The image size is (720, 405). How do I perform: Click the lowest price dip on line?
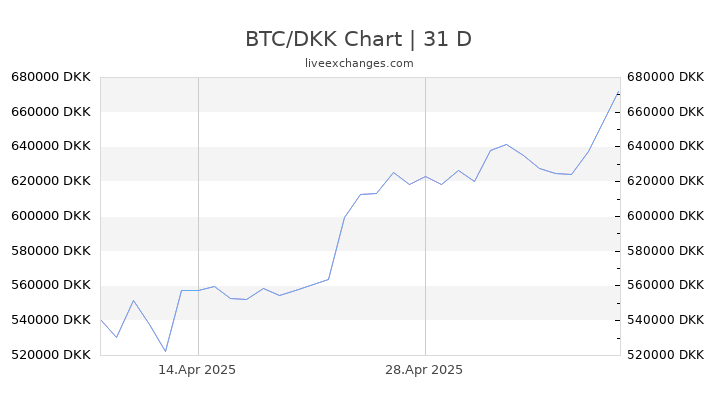pyautogui.click(x=166, y=351)
